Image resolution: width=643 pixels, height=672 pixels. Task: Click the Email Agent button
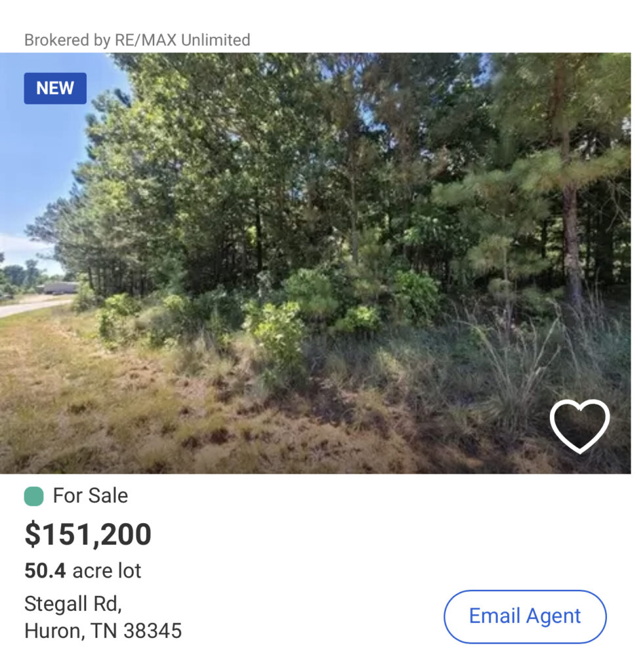pyautogui.click(x=525, y=616)
